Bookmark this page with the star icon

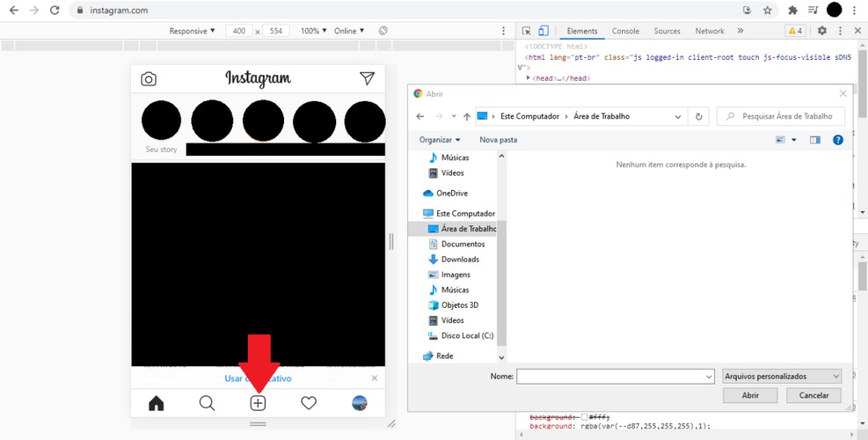(767, 10)
